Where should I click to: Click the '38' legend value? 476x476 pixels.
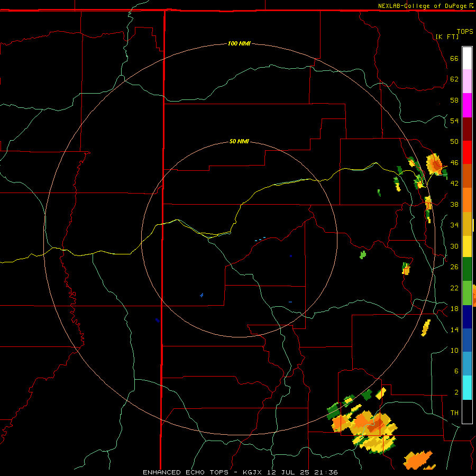454,204
